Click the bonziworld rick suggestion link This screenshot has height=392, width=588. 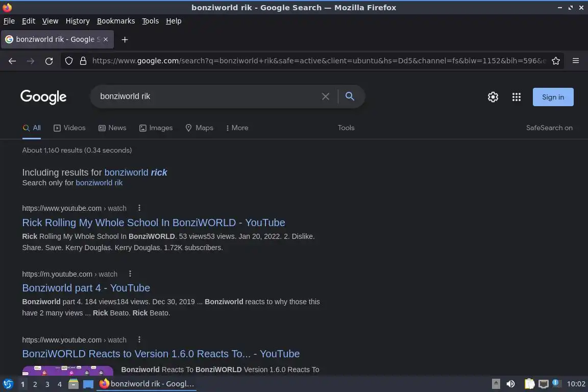point(136,173)
